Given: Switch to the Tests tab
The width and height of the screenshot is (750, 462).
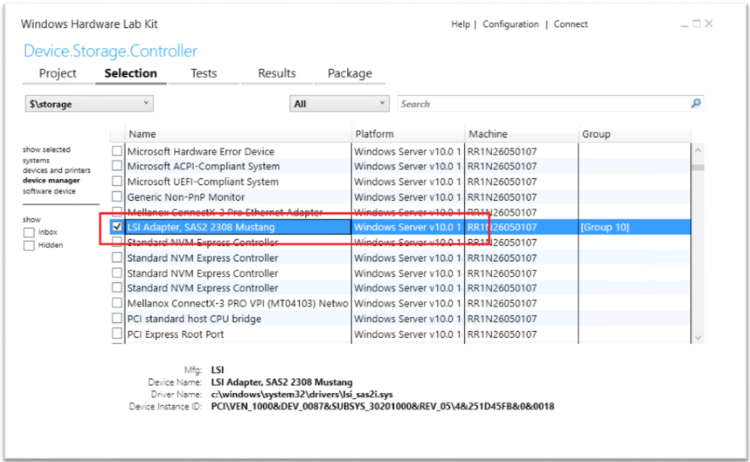Looking at the screenshot, I should [204, 73].
